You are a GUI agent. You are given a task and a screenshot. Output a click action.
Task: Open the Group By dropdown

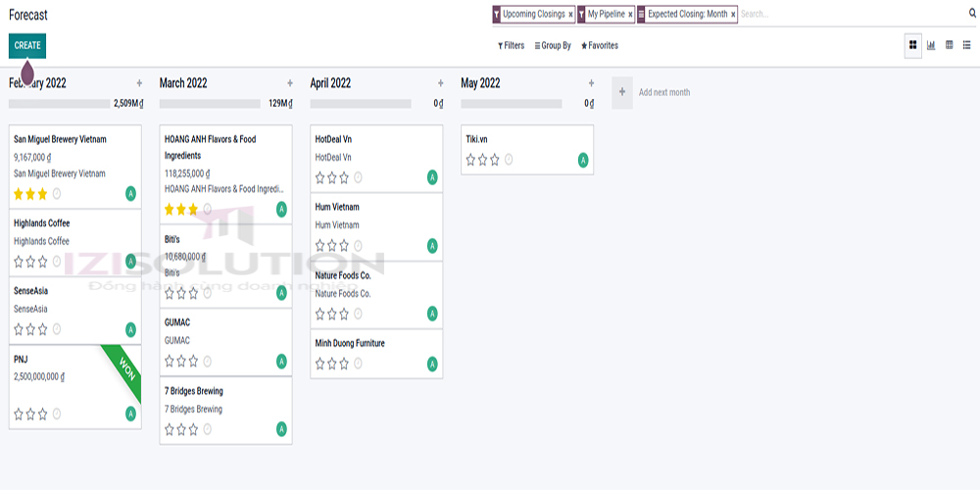point(553,46)
